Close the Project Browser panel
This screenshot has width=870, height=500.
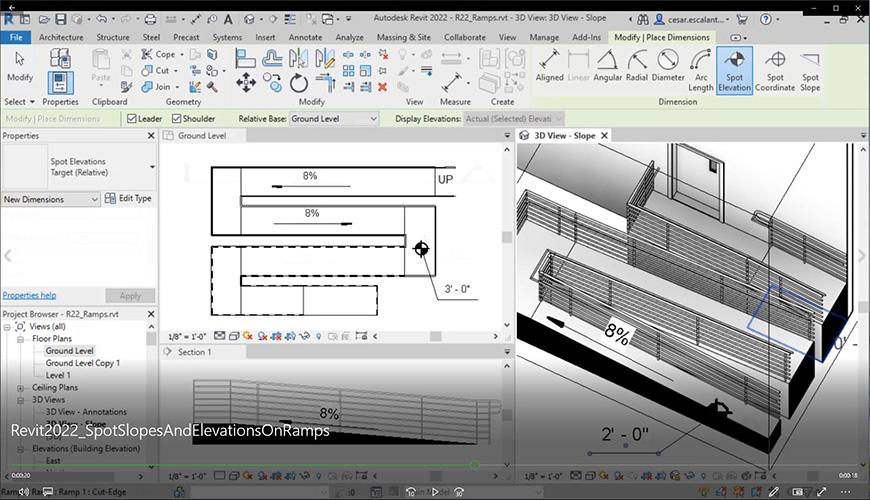[x=151, y=314]
